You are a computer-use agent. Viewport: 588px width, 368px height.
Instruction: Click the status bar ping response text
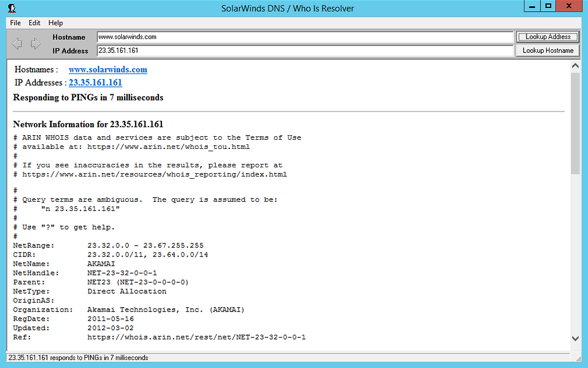click(x=78, y=358)
